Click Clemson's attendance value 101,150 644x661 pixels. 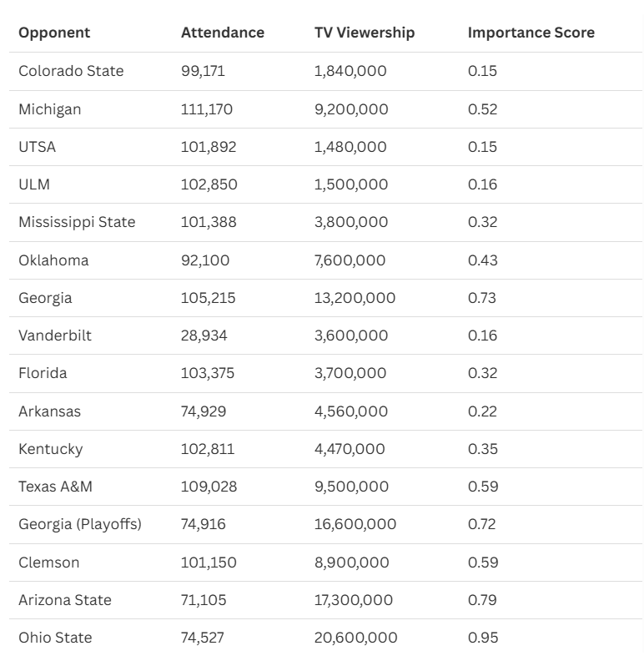209,563
